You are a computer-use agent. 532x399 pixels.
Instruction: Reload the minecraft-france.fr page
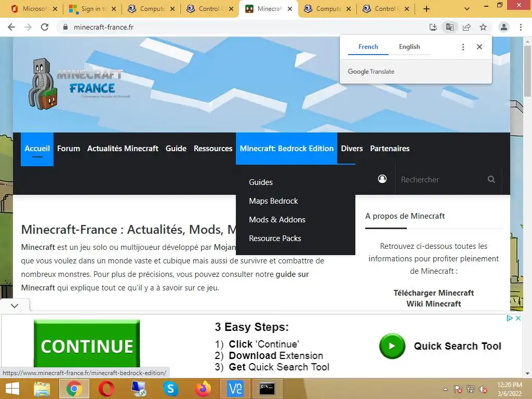(x=45, y=27)
